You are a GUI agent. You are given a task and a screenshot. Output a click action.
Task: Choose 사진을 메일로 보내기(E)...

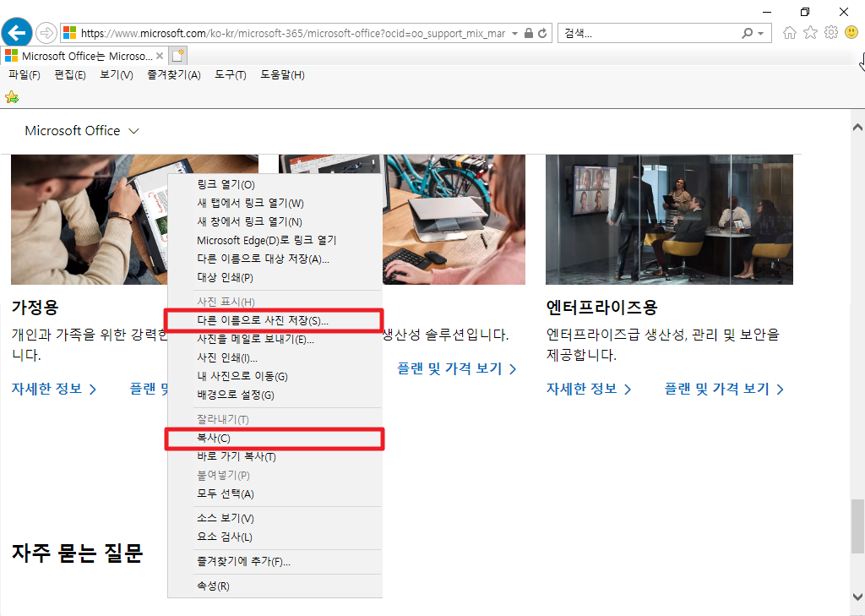point(275,340)
